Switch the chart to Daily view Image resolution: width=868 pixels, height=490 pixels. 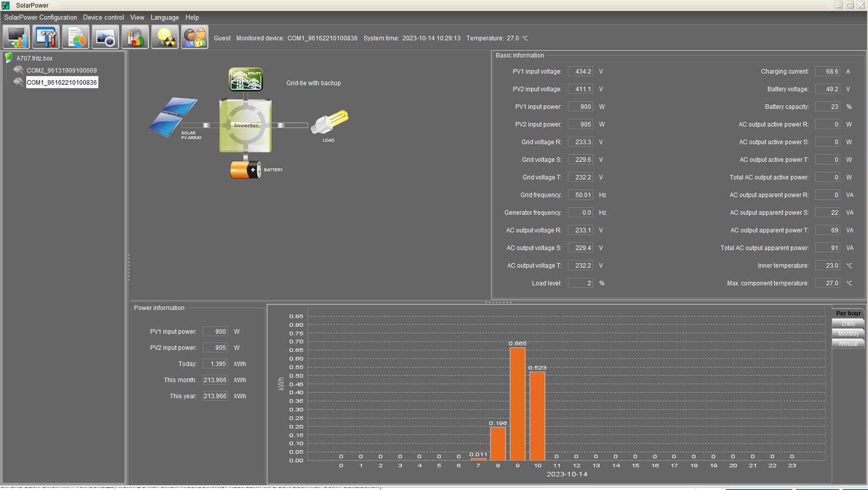pyautogui.click(x=848, y=324)
